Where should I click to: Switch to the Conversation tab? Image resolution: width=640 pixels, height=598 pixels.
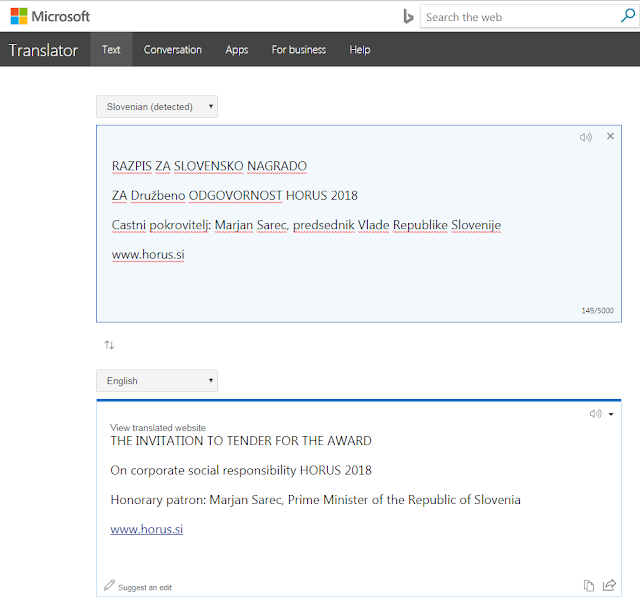click(x=173, y=50)
